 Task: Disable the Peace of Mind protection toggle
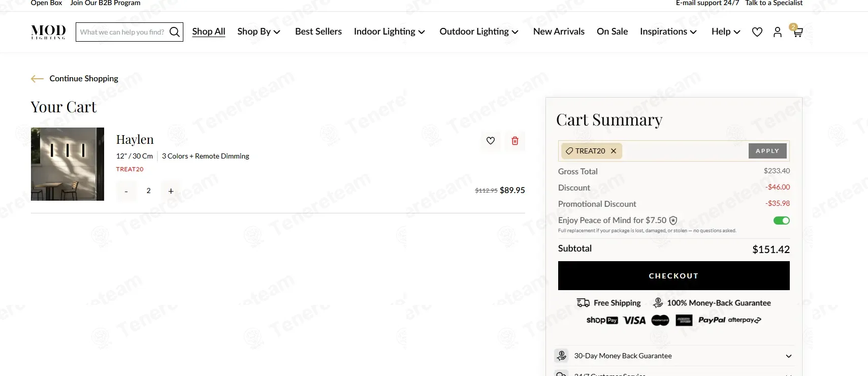pyautogui.click(x=781, y=221)
